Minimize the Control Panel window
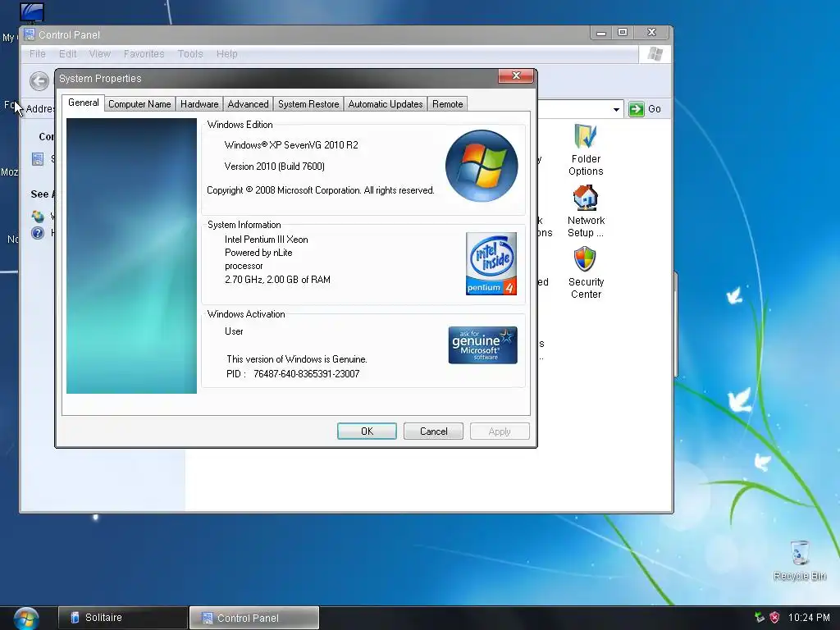Viewport: 840px width, 630px height. (x=601, y=33)
